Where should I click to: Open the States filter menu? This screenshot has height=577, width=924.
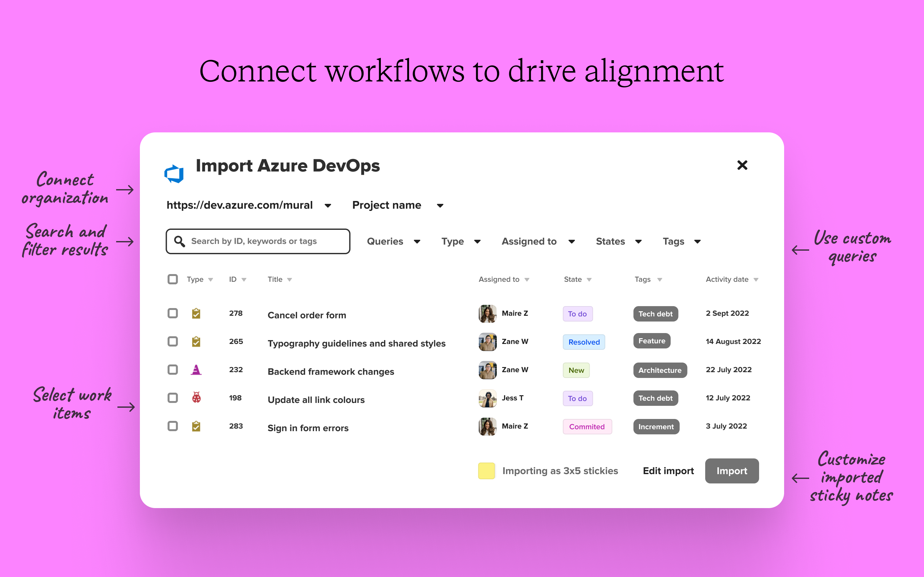pos(618,241)
